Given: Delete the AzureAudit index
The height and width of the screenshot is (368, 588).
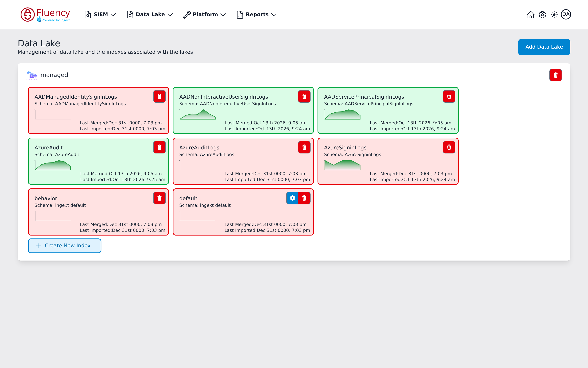Looking at the screenshot, I should (x=159, y=147).
